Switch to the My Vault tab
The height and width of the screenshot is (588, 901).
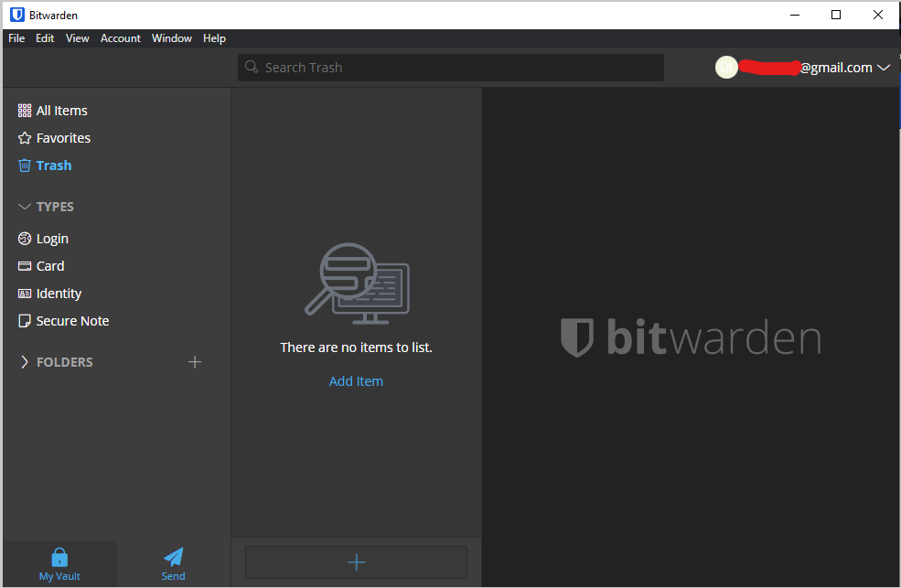59,564
